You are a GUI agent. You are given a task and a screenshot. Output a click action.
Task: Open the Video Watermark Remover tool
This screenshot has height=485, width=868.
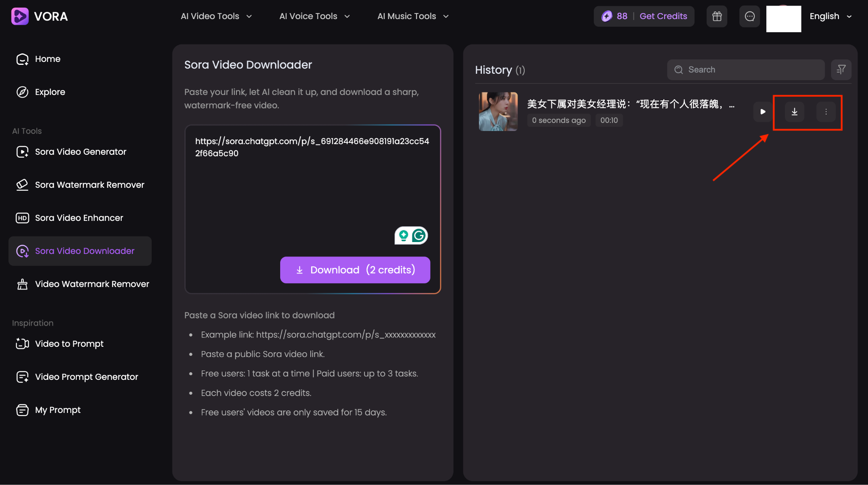92,284
